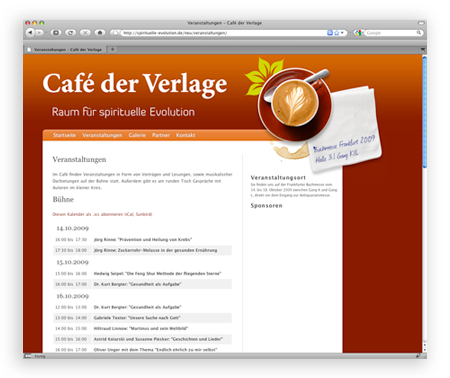Click the Veranstaltungen page heading

click(79, 159)
